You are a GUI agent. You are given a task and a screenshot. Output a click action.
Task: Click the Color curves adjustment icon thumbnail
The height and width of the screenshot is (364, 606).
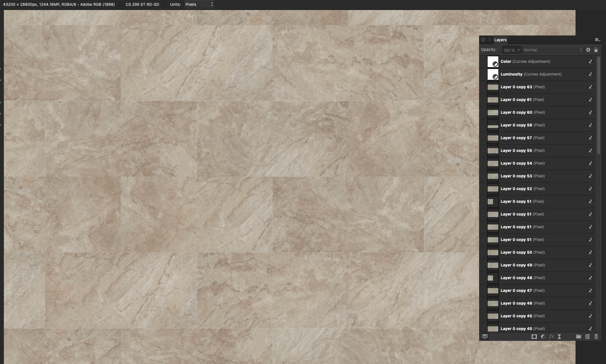click(x=493, y=62)
